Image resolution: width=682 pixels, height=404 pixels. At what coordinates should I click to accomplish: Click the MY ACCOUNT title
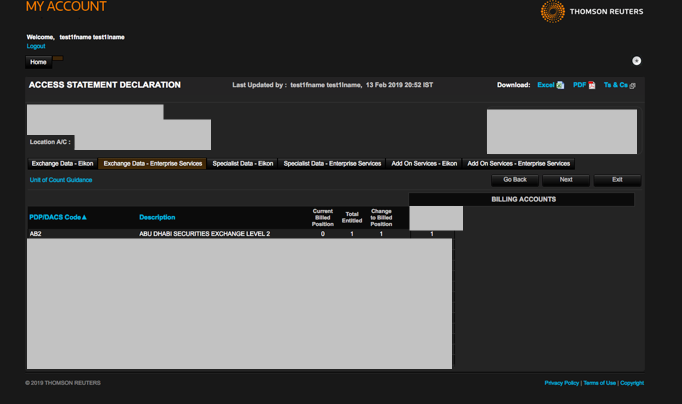[x=66, y=7]
